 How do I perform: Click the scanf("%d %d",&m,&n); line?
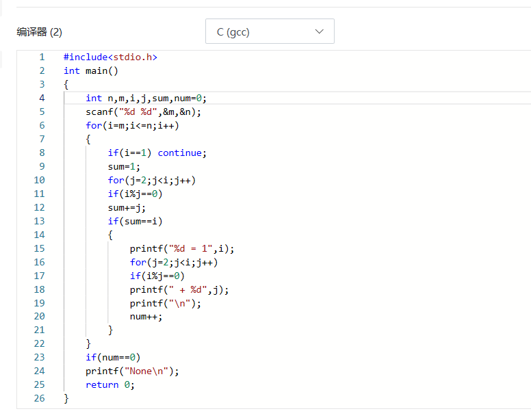coord(143,111)
